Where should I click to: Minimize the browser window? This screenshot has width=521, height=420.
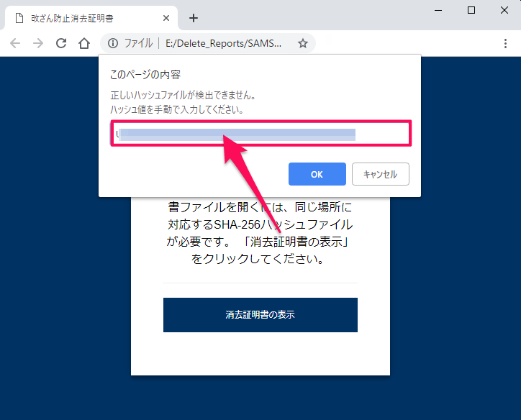438,10
